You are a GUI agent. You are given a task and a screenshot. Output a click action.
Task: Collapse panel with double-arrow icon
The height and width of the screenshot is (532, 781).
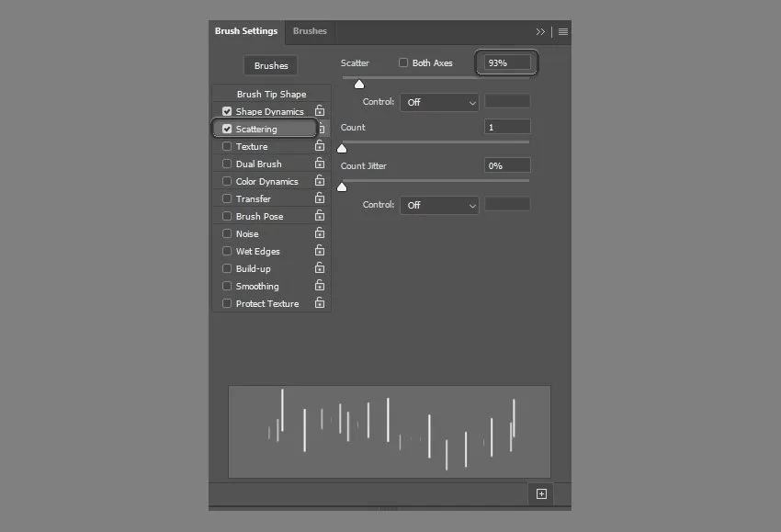540,31
